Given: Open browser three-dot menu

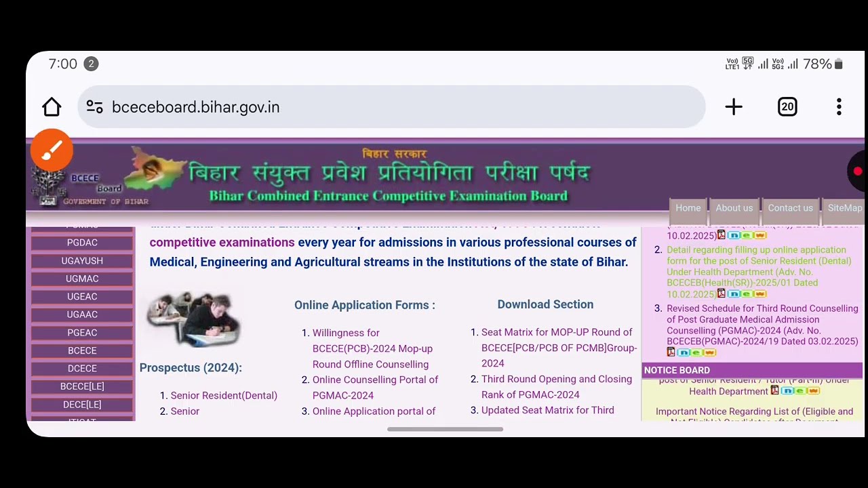Looking at the screenshot, I should pyautogui.click(x=839, y=107).
